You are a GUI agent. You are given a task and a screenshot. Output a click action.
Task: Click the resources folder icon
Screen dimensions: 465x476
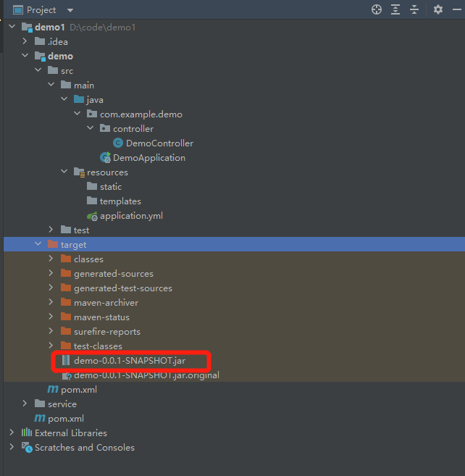pyautogui.click(x=79, y=172)
